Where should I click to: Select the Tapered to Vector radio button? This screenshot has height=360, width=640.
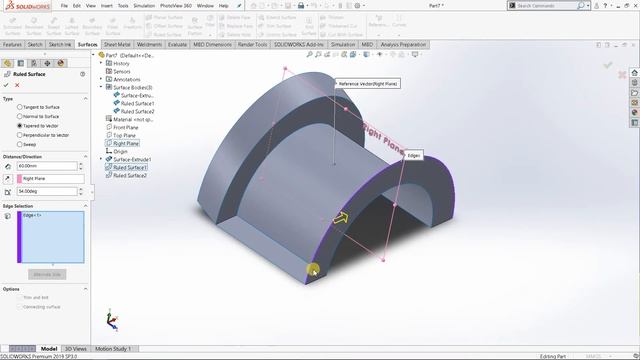click(20, 126)
